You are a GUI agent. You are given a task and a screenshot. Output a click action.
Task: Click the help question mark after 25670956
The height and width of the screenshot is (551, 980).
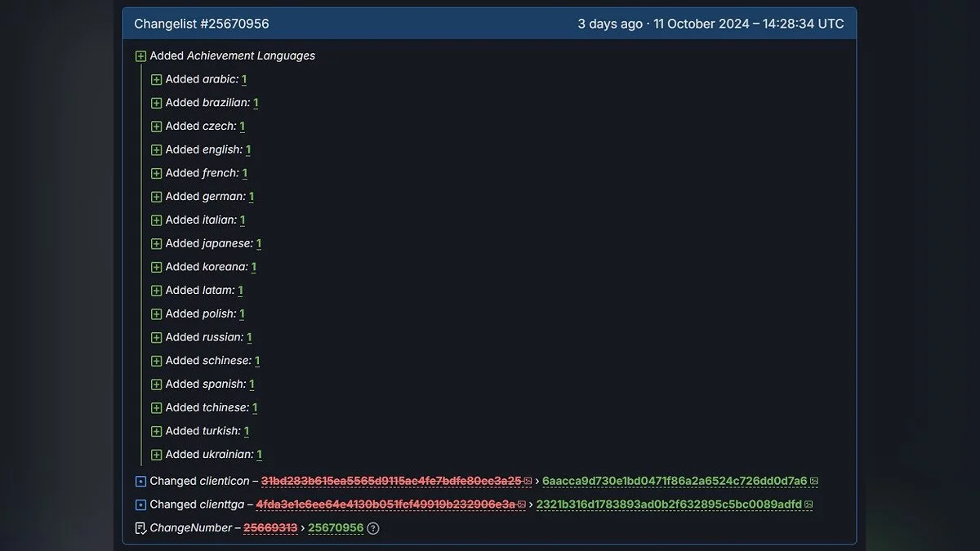tap(373, 528)
